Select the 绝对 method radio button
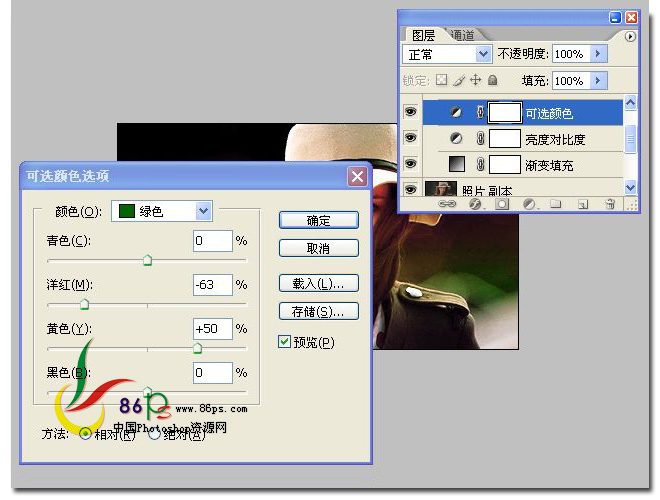 (x=154, y=434)
